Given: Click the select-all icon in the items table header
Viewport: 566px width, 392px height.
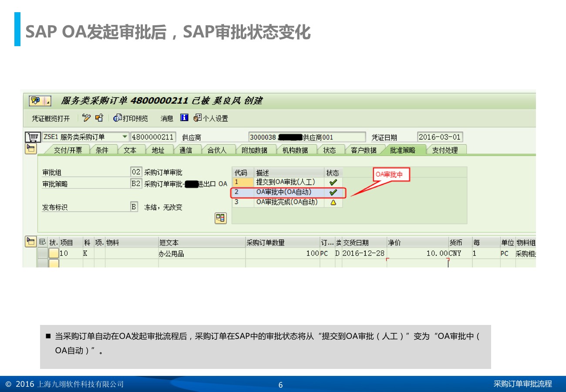Looking at the screenshot, I should [x=43, y=243].
